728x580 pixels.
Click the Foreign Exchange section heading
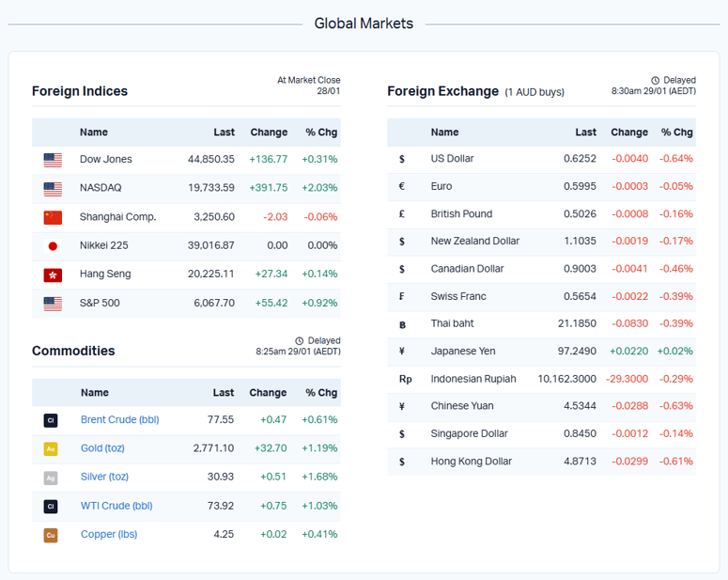coord(443,91)
